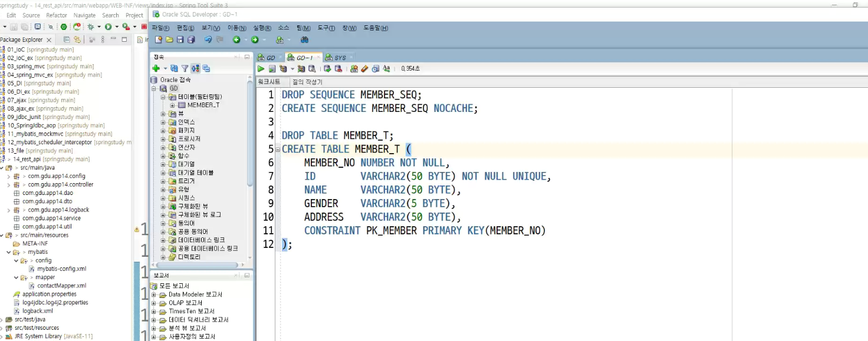Expand com.gdu.app14.controller package
The width and height of the screenshot is (868, 341).
9,184
